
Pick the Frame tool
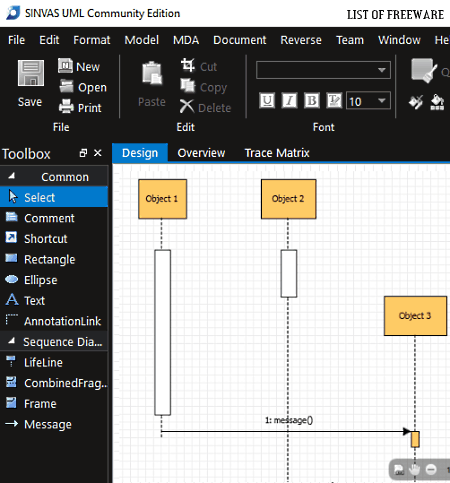[54, 404]
